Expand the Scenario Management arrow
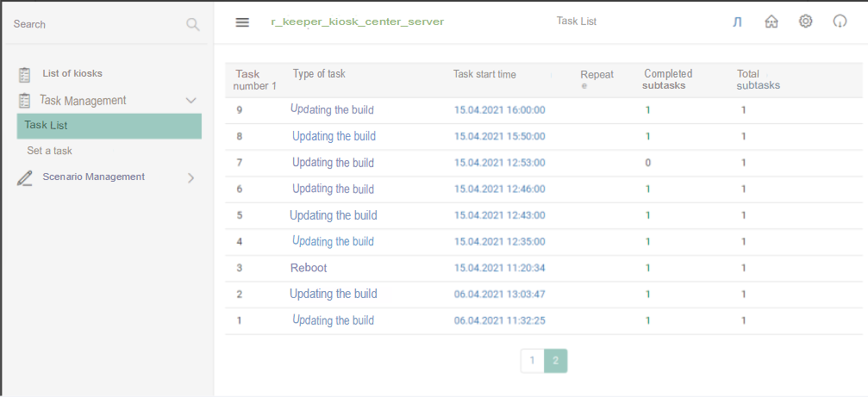 click(191, 177)
